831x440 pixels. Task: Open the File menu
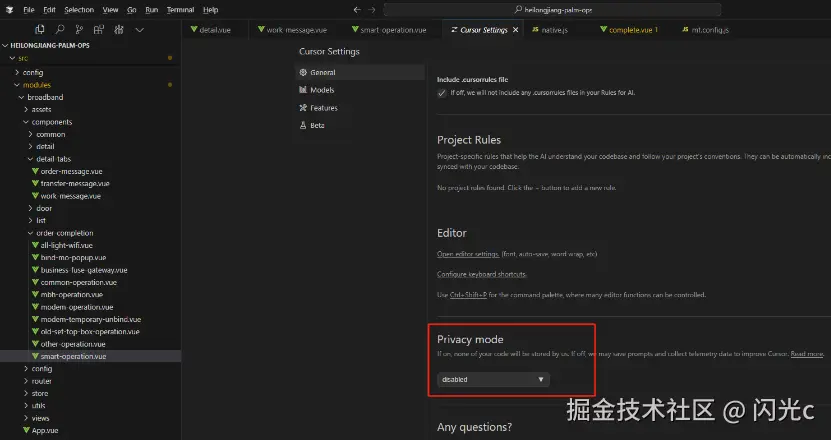tap(29, 10)
